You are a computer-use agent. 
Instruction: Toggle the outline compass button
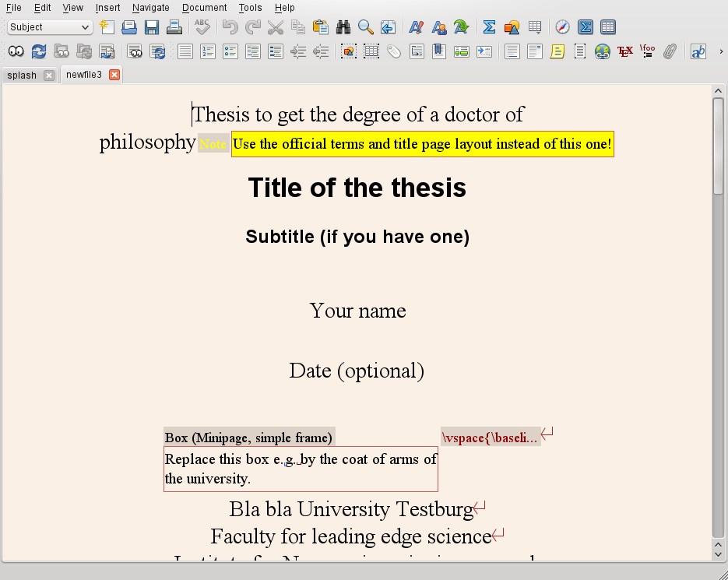(x=562, y=27)
